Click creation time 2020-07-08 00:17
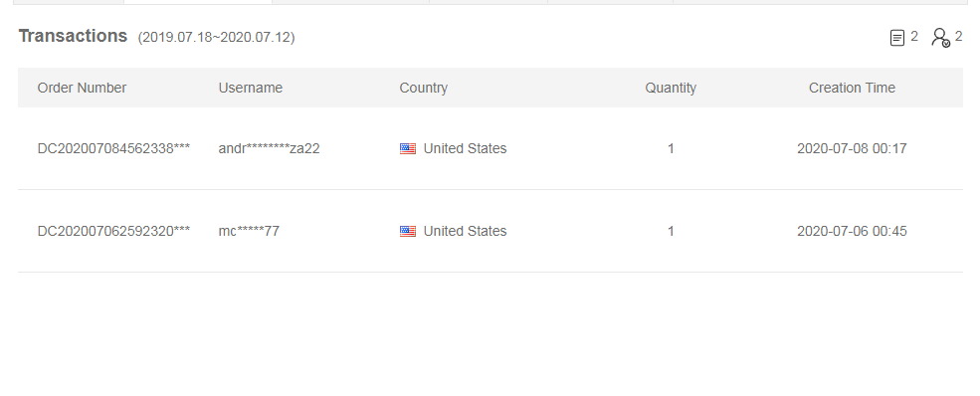 pos(852,148)
